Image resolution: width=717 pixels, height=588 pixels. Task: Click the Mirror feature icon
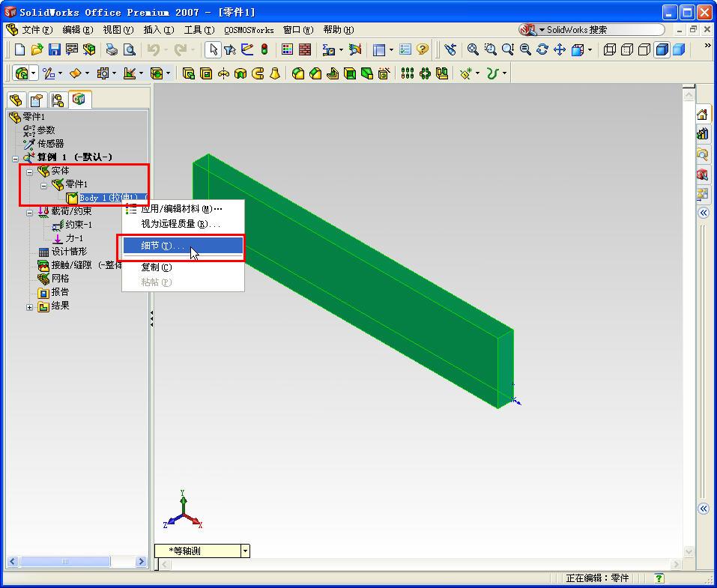click(442, 73)
